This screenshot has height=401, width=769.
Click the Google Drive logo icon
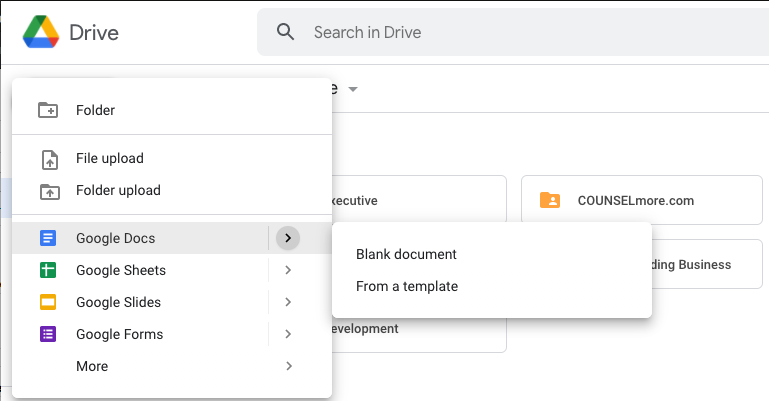click(41, 32)
